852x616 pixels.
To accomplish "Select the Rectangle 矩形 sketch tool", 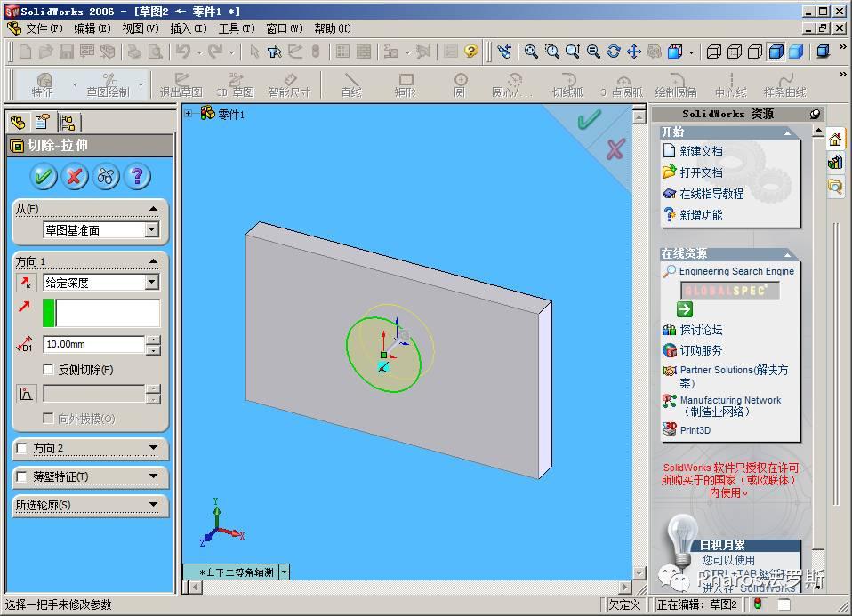I will tap(406, 85).
